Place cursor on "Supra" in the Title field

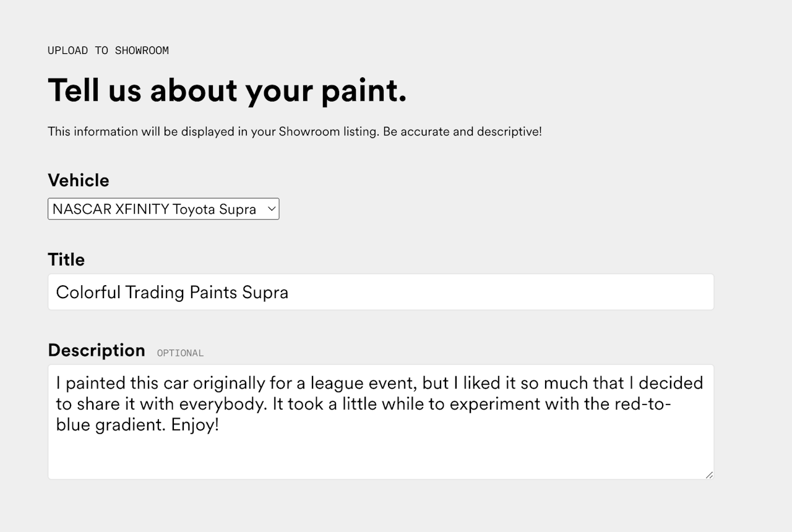265,292
